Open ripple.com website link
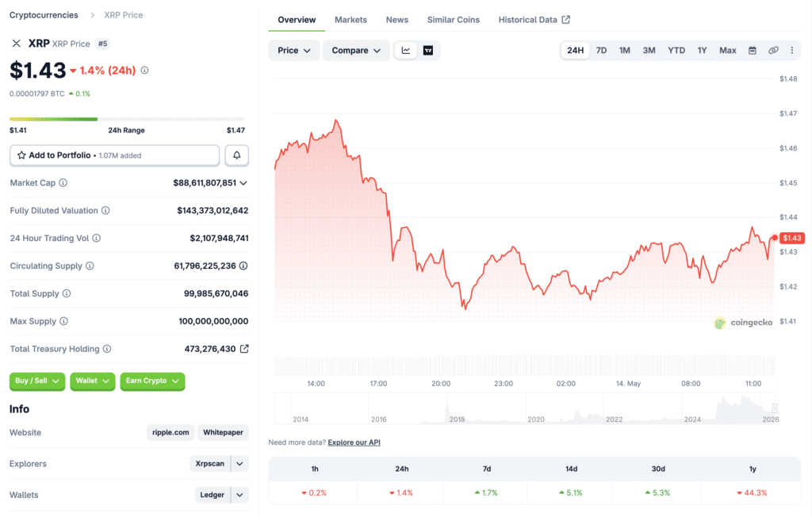The width and height of the screenshot is (812, 517). tap(170, 433)
